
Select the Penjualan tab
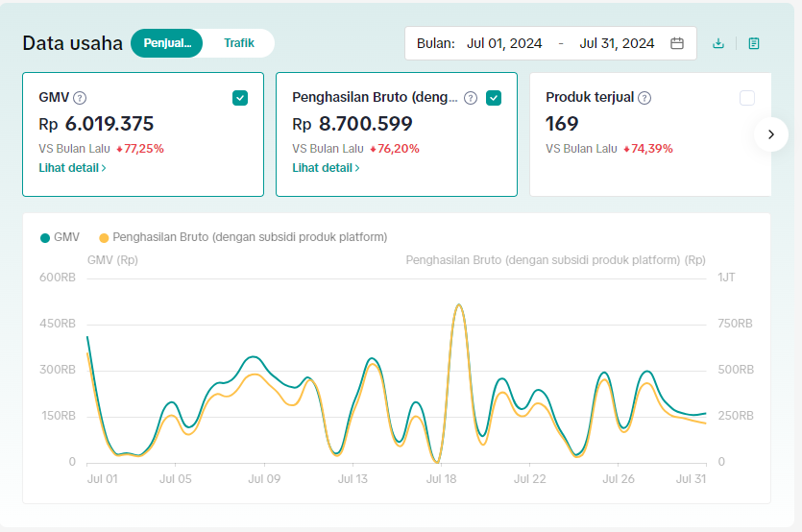(x=167, y=43)
